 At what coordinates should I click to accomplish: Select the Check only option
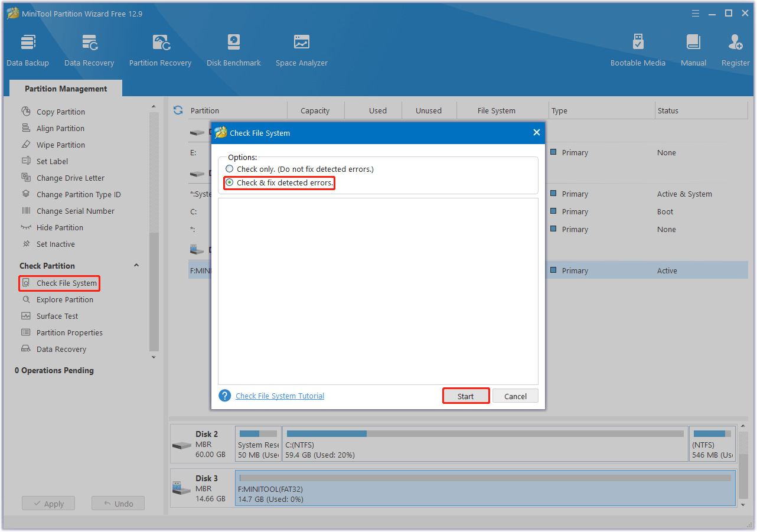[230, 169]
